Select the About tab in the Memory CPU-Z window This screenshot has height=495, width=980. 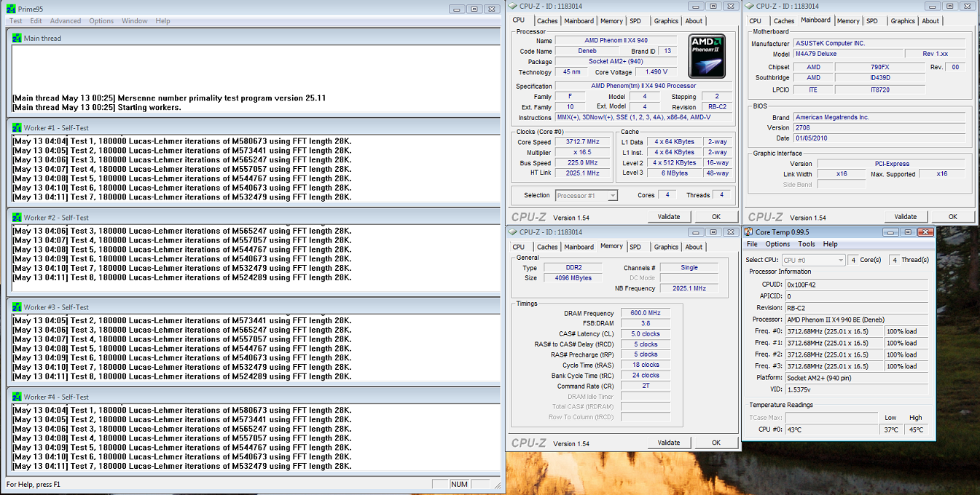(x=694, y=247)
